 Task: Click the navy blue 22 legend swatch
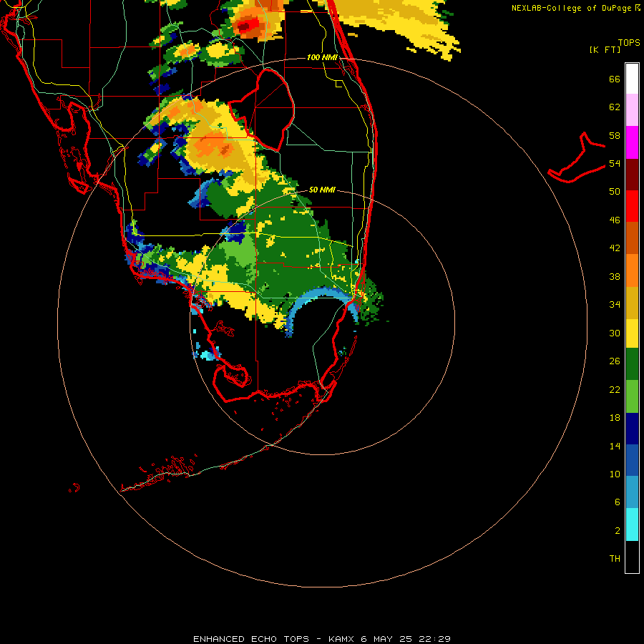632,429
